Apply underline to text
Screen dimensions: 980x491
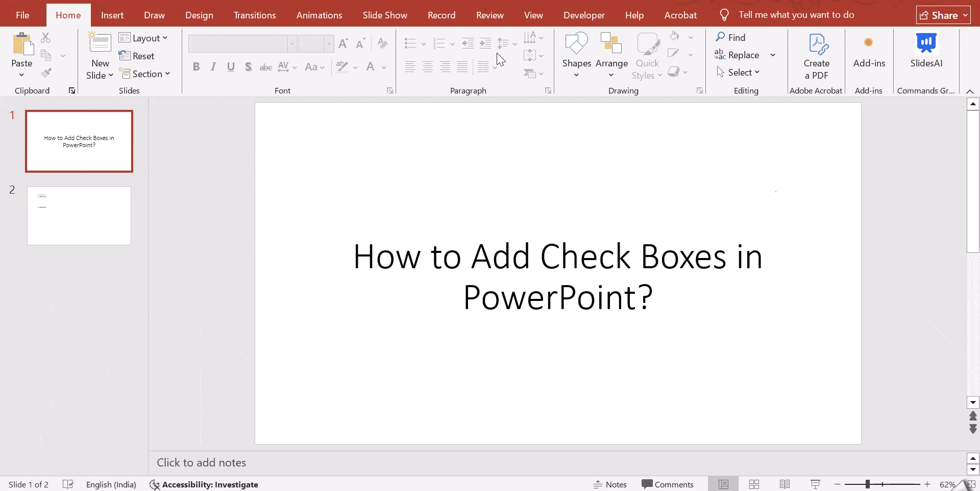(x=230, y=67)
